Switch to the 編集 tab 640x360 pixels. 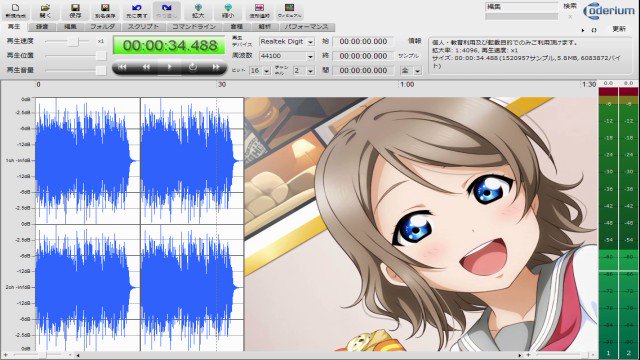(70, 27)
